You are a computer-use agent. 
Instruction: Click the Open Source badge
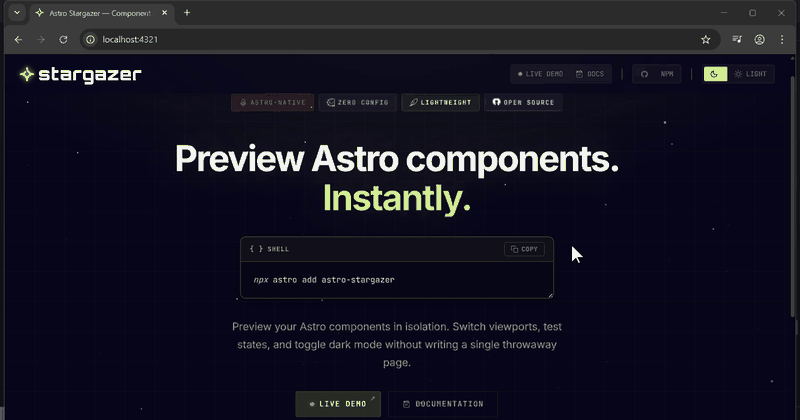pyautogui.click(x=523, y=102)
